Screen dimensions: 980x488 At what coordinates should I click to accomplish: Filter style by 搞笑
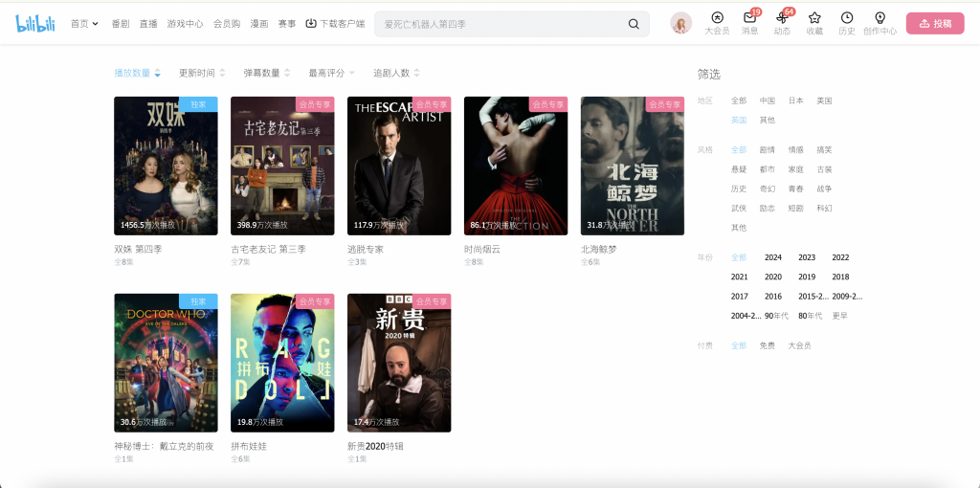coord(824,150)
